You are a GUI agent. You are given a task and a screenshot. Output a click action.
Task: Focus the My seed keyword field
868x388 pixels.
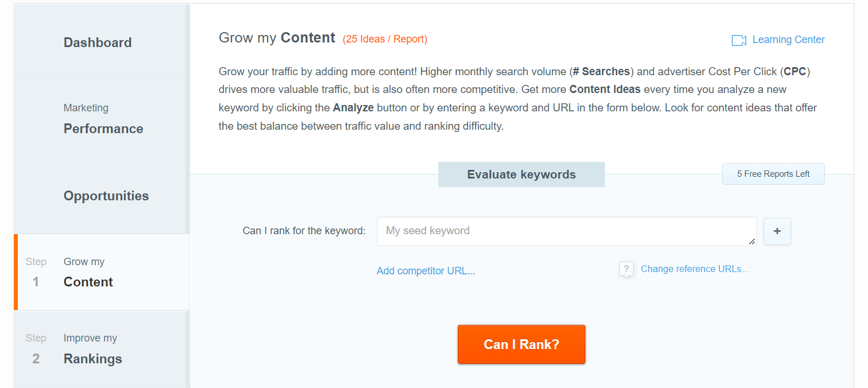point(566,231)
